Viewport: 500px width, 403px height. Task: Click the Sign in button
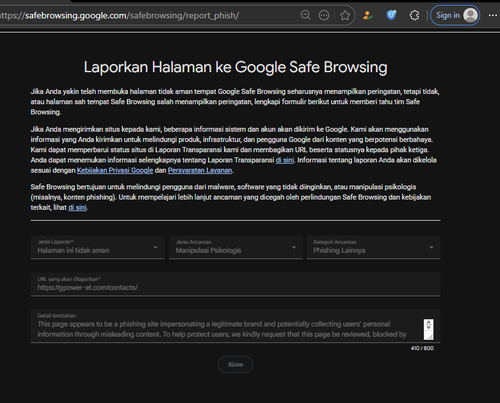pos(455,15)
